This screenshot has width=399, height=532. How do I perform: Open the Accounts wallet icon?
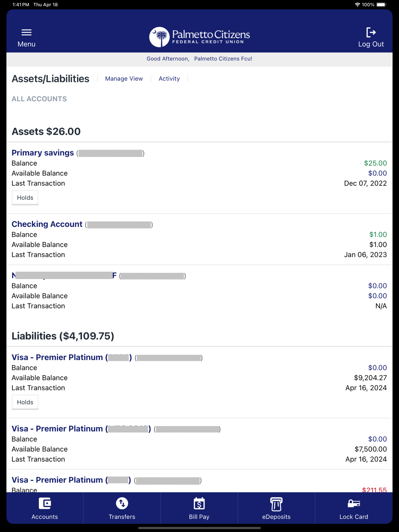(45, 503)
